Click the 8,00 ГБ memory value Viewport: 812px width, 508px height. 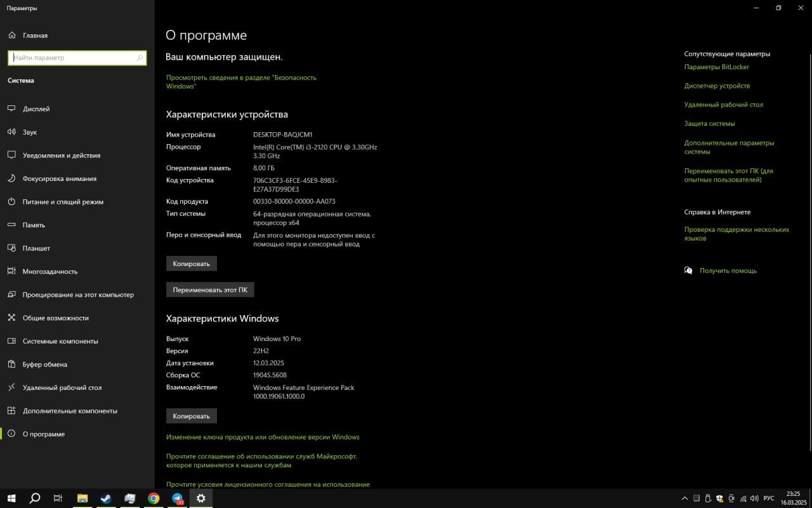(264, 168)
